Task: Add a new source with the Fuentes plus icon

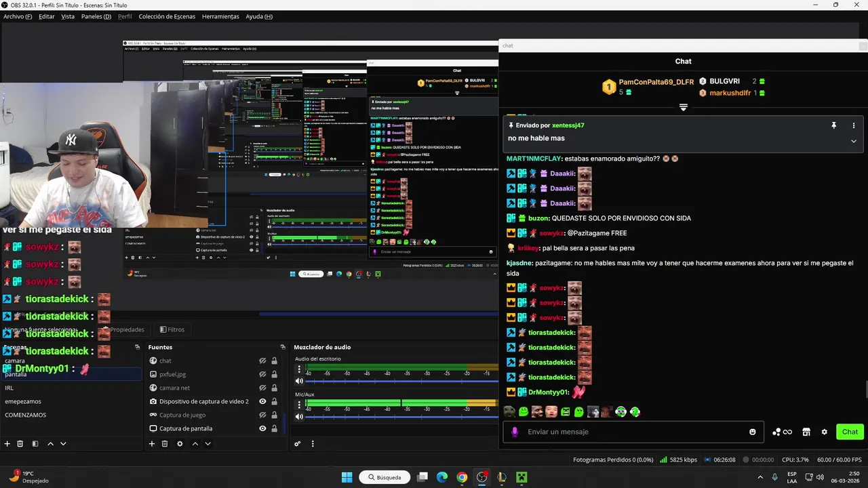Action: (152, 444)
